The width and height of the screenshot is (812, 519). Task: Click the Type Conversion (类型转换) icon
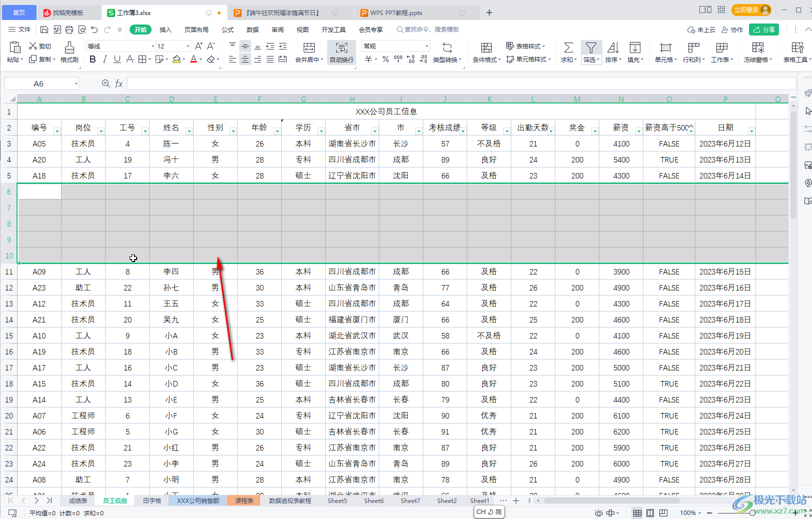tap(447, 47)
